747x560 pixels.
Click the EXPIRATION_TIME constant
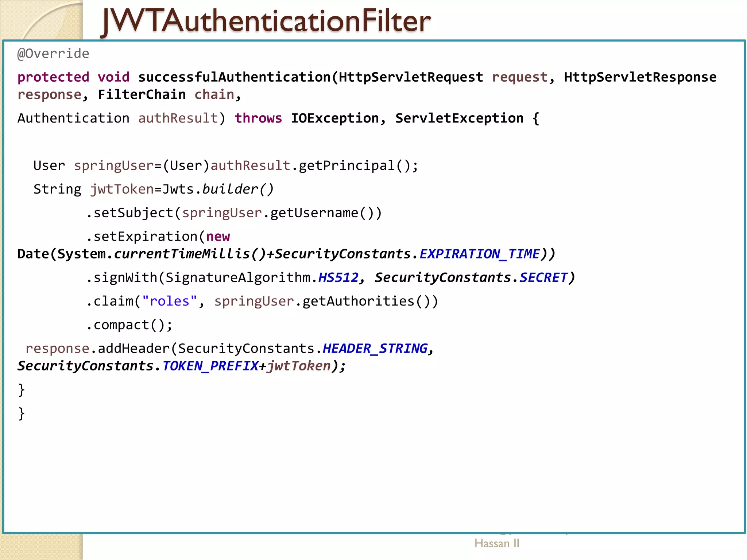click(x=480, y=254)
